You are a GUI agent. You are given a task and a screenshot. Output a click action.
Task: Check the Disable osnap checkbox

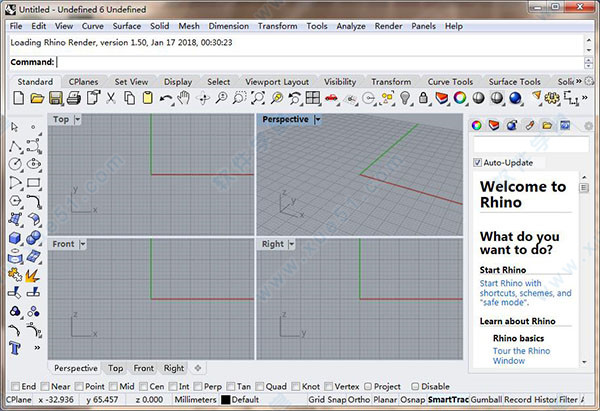[414, 386]
